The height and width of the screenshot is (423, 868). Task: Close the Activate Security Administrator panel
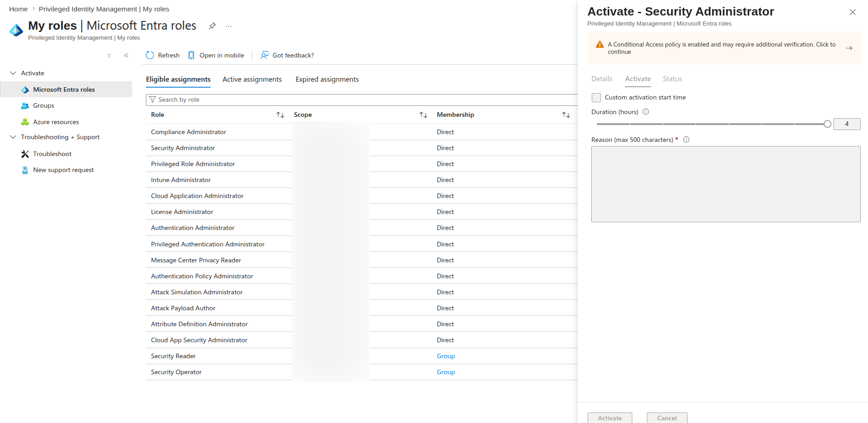click(x=852, y=12)
